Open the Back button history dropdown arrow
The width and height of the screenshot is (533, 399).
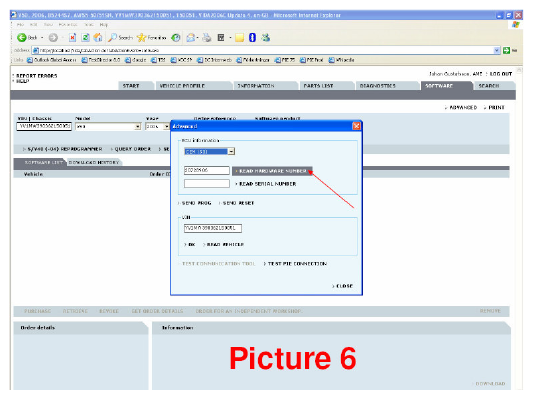42,38
